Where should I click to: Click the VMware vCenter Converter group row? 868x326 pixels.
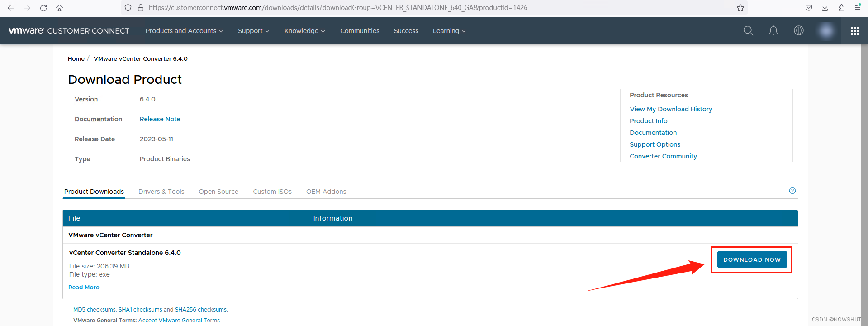[x=430, y=235]
